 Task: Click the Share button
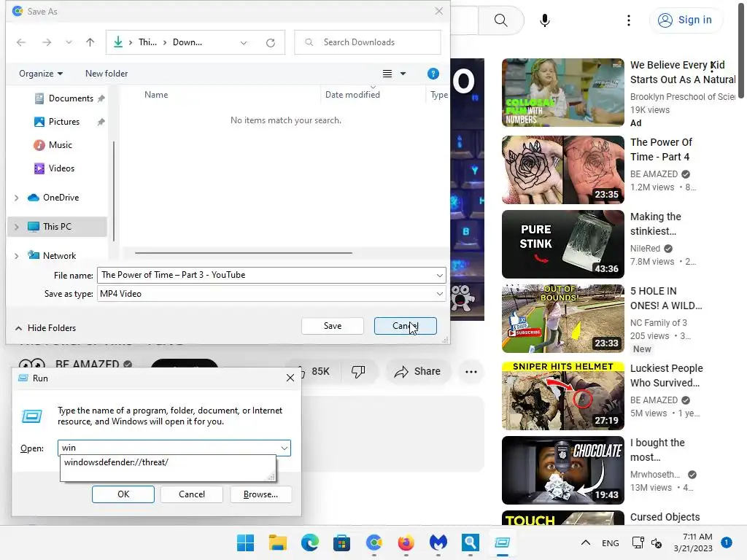click(x=418, y=371)
